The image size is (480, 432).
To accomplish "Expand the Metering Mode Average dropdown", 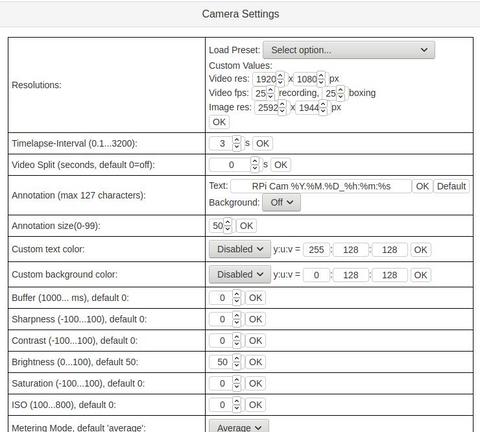I will (x=239, y=427).
